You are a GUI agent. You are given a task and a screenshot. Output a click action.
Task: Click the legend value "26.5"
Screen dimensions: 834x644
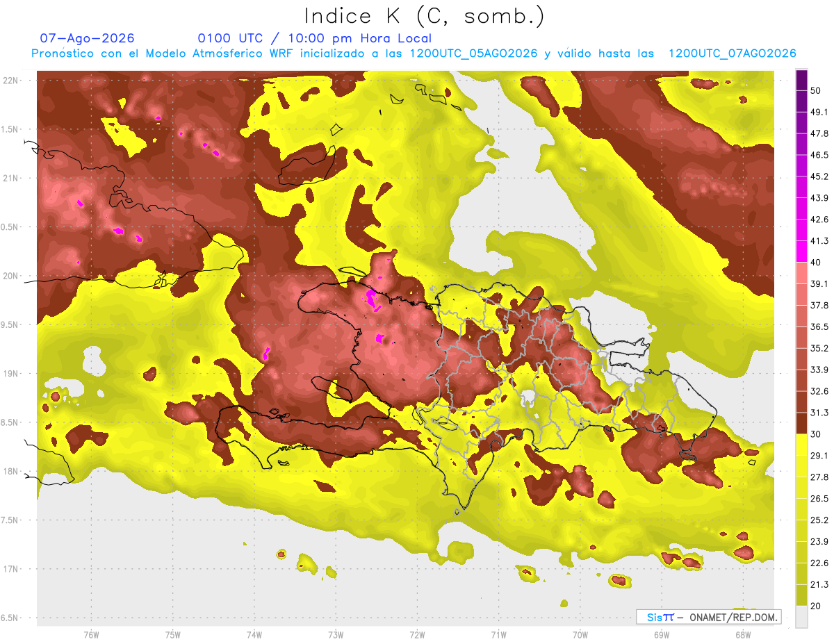(x=819, y=498)
